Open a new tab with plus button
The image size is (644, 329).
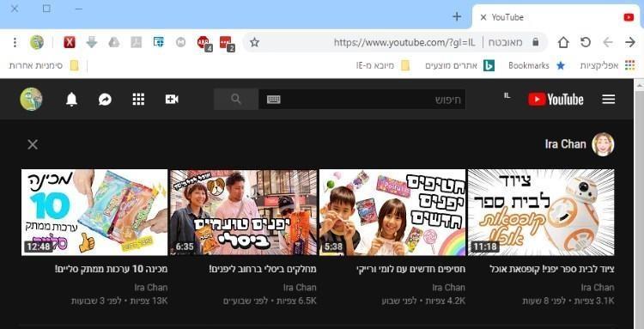click(x=457, y=17)
